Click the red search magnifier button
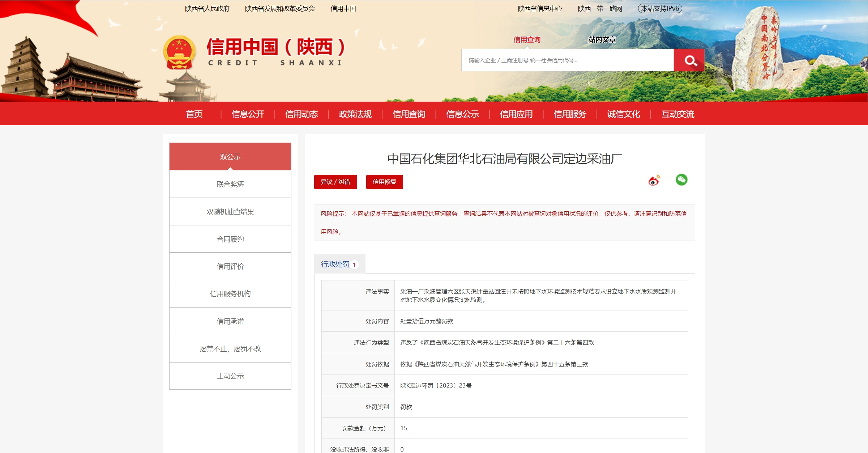 click(x=690, y=60)
